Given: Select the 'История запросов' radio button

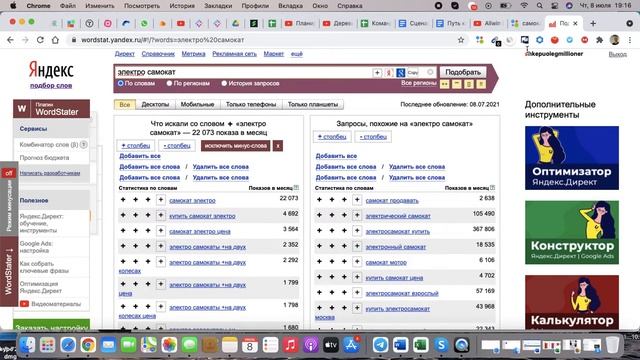Looking at the screenshot, I should (x=224, y=83).
